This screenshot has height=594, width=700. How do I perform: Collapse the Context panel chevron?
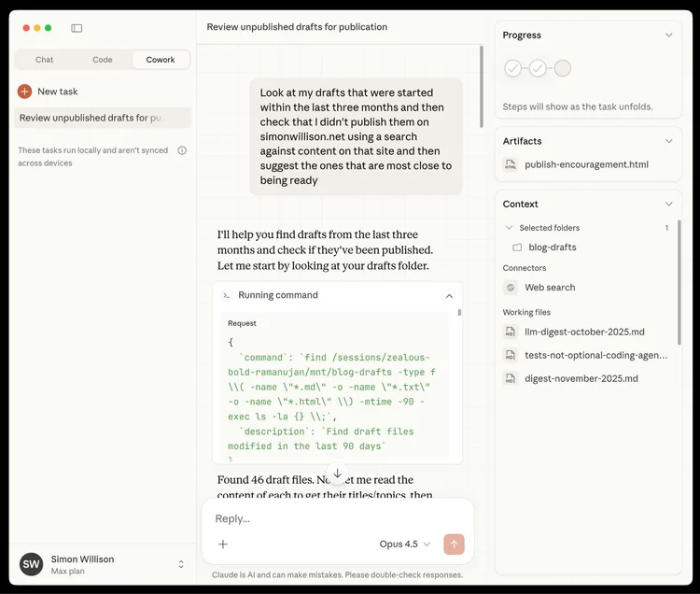tap(668, 204)
